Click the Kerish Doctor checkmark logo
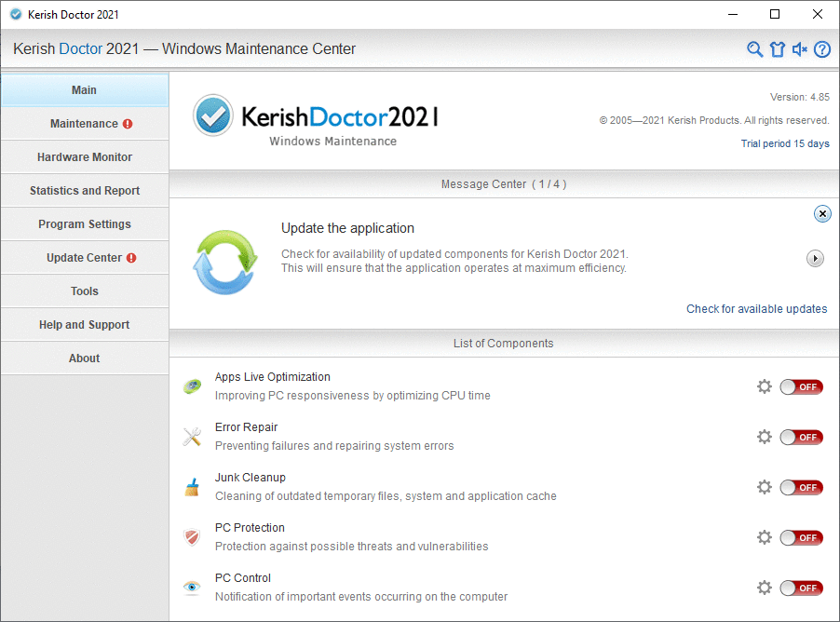Screen dimensions: 840x622 [x=212, y=115]
